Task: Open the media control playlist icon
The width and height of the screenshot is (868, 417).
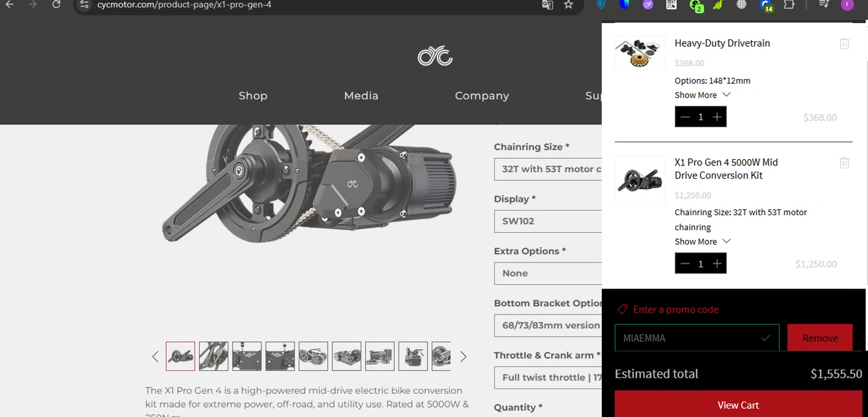Action: (824, 5)
